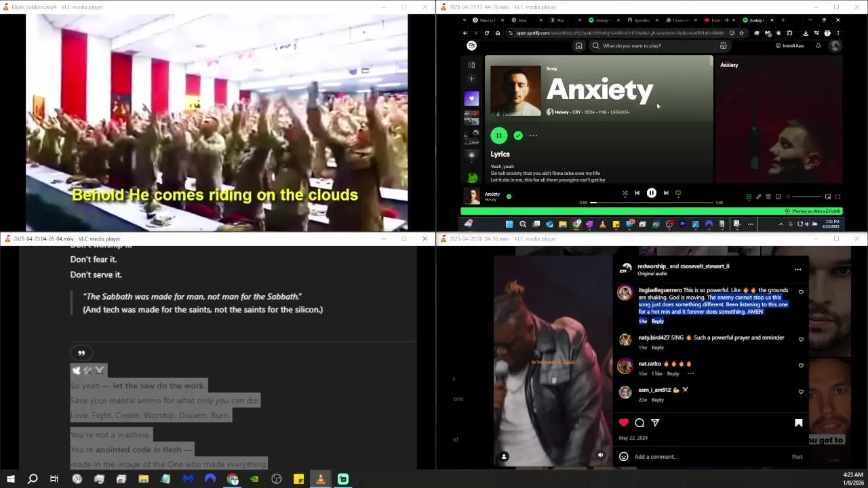Unlike the Instagram post with the red heart
868x488 pixels.
(623, 422)
